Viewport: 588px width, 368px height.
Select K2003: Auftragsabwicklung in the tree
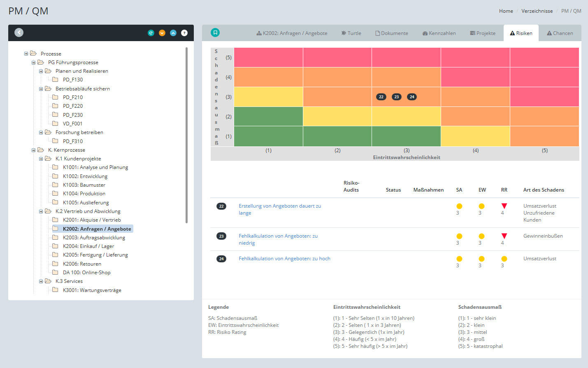coord(94,238)
